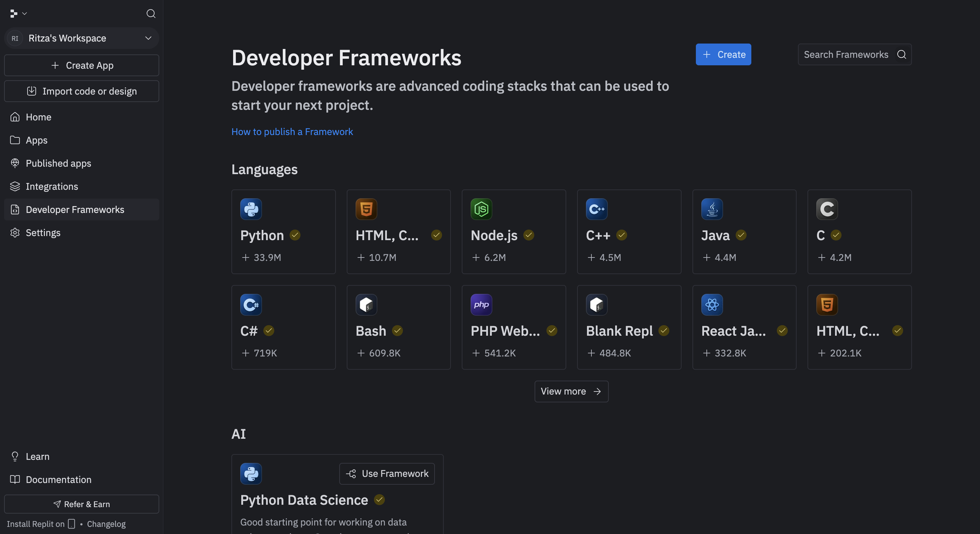Open the C++ framework icon
Viewport: 980px width, 534px height.
point(596,209)
